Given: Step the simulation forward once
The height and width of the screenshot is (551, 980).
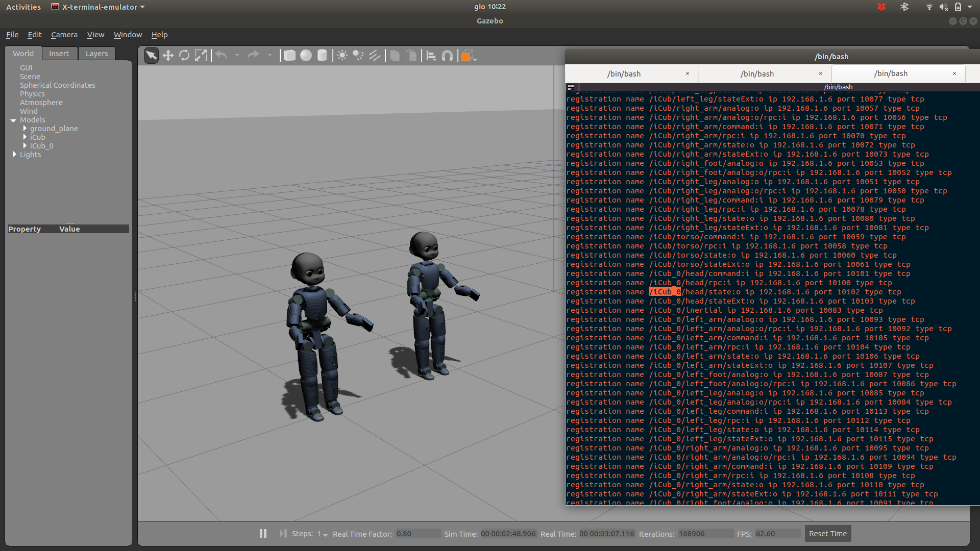Looking at the screenshot, I should tap(283, 534).
